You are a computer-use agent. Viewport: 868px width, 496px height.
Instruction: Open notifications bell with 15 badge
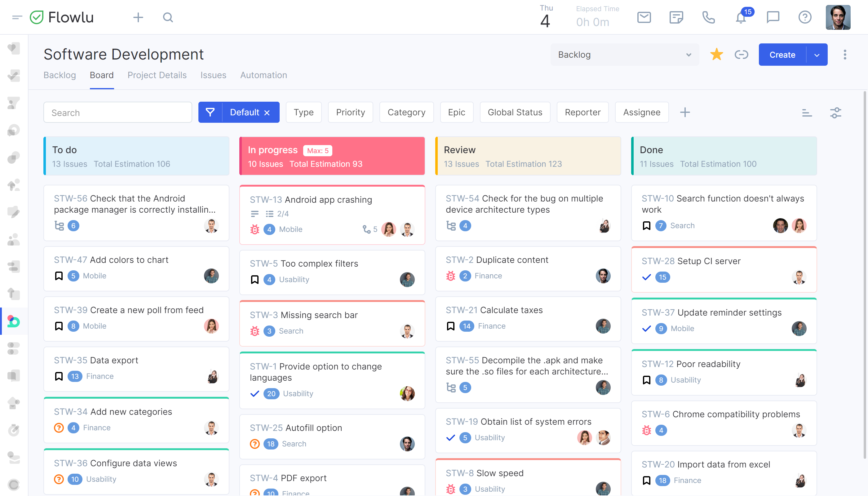[741, 17]
